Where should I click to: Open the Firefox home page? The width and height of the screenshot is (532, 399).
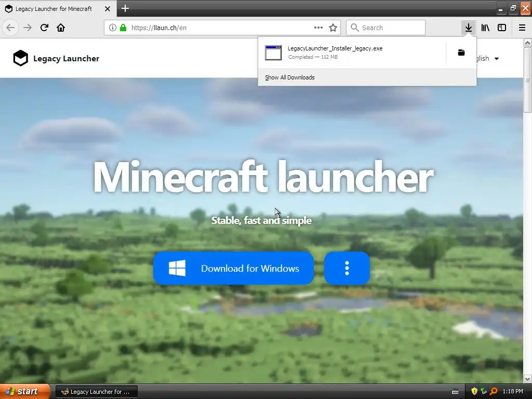point(61,28)
